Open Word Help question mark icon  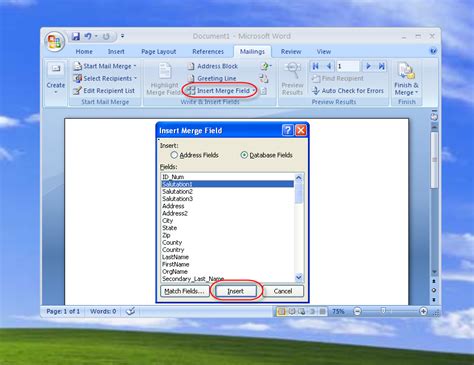[433, 51]
